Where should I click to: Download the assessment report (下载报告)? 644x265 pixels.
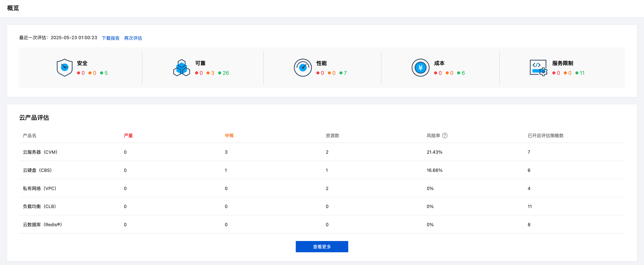[x=111, y=38]
